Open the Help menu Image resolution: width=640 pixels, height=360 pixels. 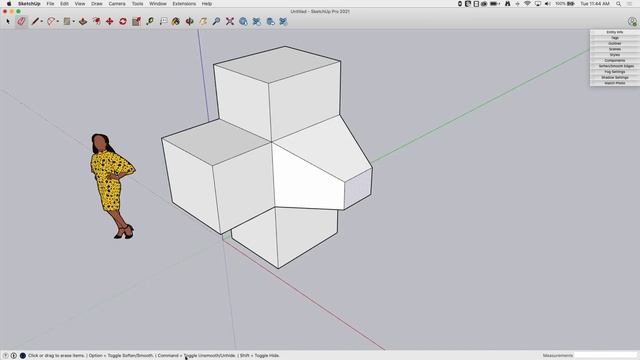pos(207,4)
